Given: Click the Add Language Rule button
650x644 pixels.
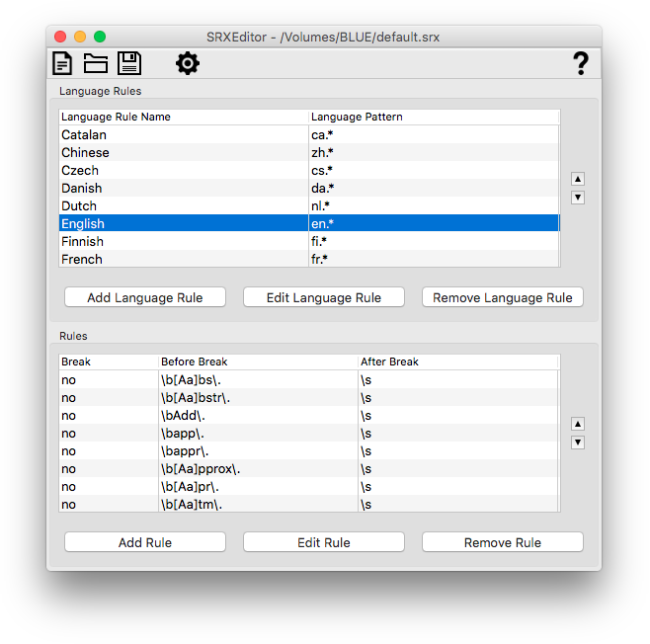Looking at the screenshot, I should click(x=145, y=297).
